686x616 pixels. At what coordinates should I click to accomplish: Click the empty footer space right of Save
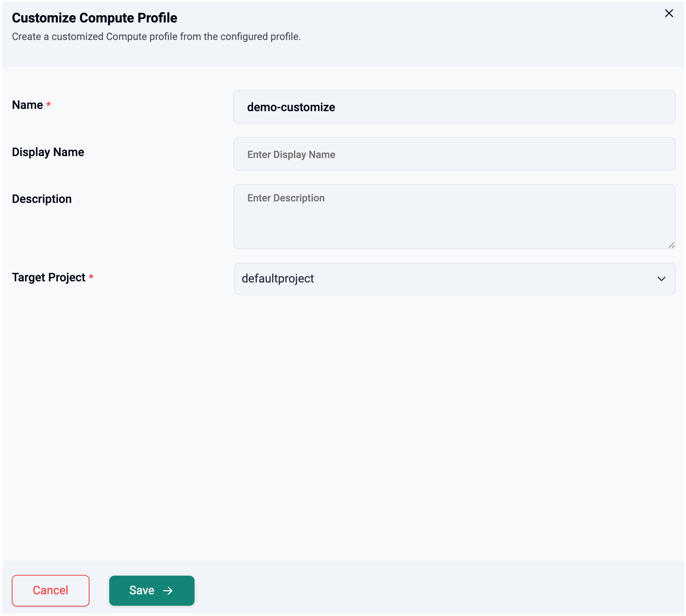click(419, 590)
